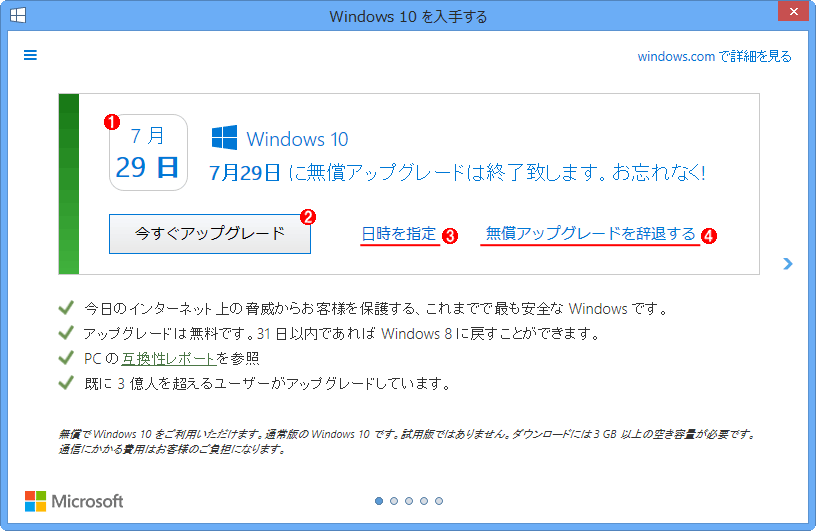Click the text 'これまでで最も安全な Windows です'
The image size is (816, 531).
546,309
